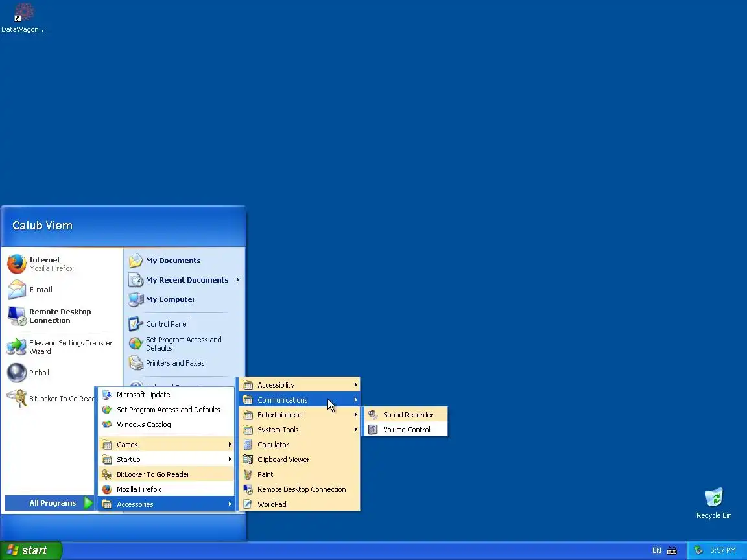Click the start button
The width and height of the screenshot is (747, 560).
(31, 550)
